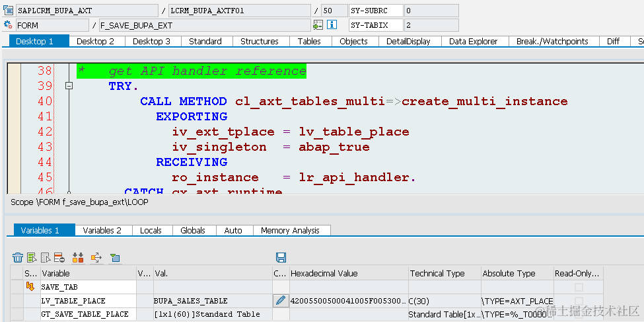Click the Technical Type column header
The height and width of the screenshot is (322, 644).
pyautogui.click(x=445, y=274)
